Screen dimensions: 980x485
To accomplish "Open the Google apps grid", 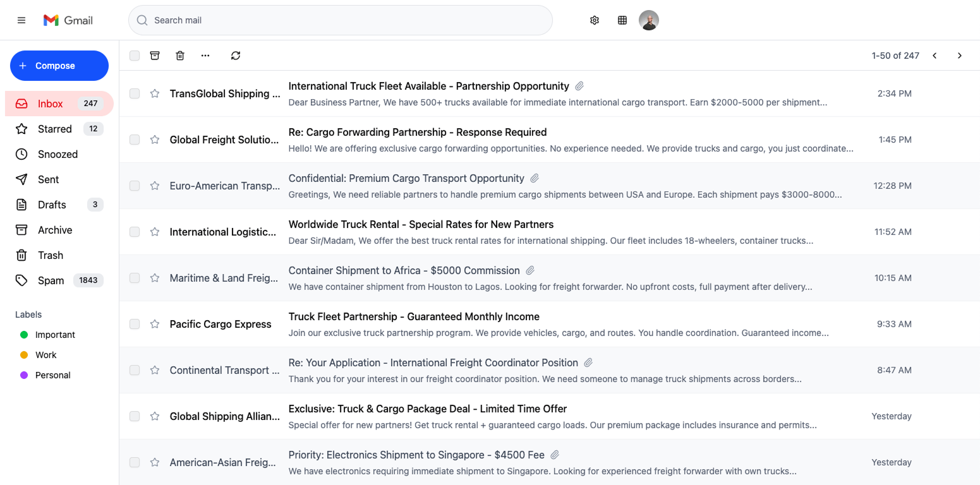I will click(x=622, y=20).
